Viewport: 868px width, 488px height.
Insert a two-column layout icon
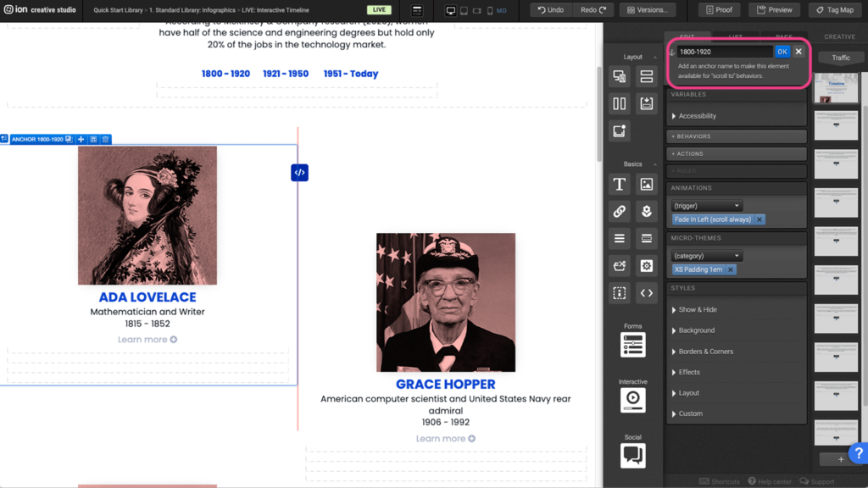(620, 103)
